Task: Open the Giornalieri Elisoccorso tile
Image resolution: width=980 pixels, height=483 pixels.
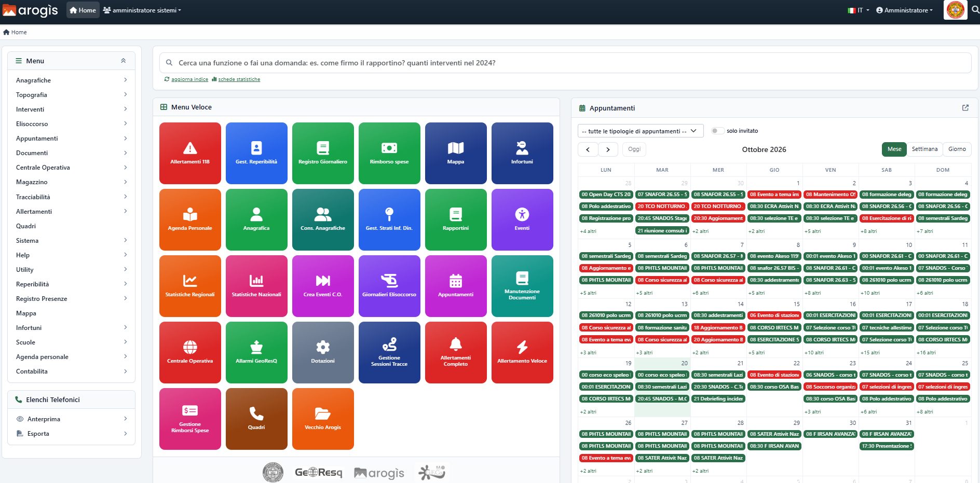Action: click(389, 286)
